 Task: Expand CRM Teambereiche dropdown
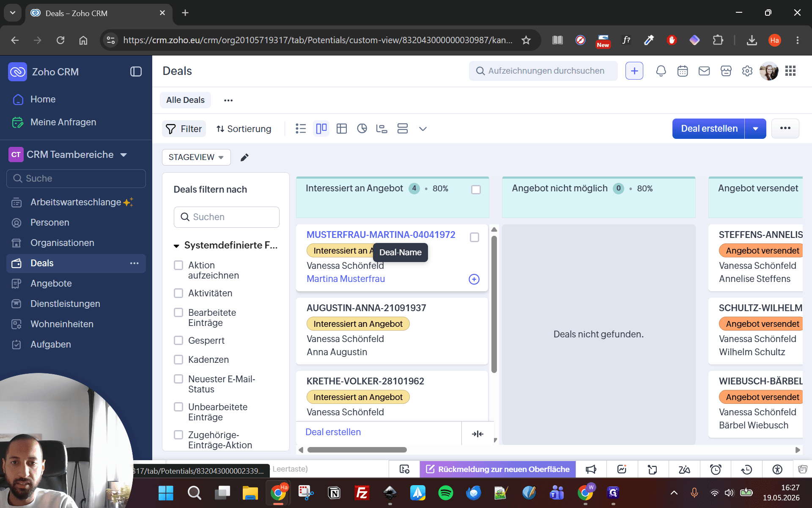pyautogui.click(x=123, y=155)
